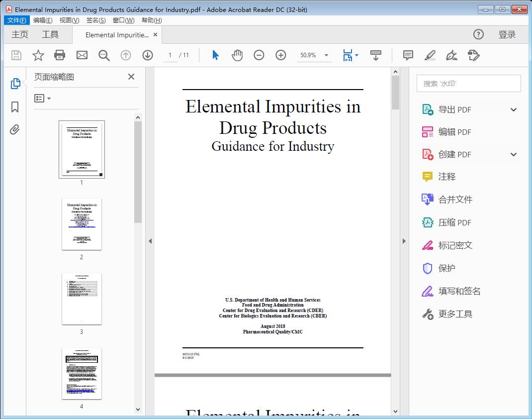
Task: Toggle the page thumbnails sidebar panel
Action: point(14,84)
